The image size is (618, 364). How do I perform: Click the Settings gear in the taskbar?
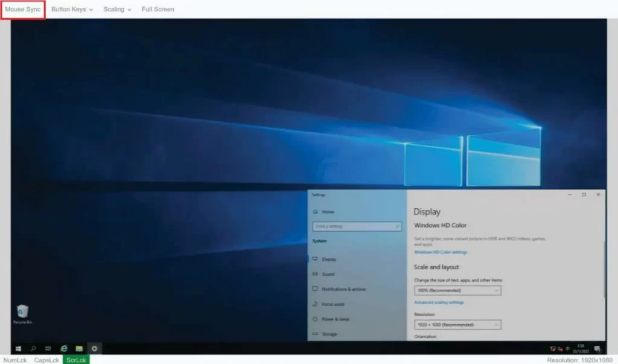[94, 348]
